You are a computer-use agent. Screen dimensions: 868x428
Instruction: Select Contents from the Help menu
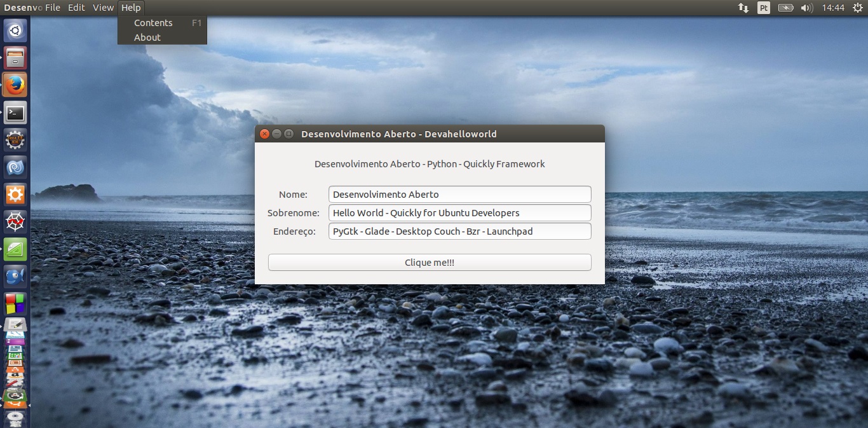[153, 23]
